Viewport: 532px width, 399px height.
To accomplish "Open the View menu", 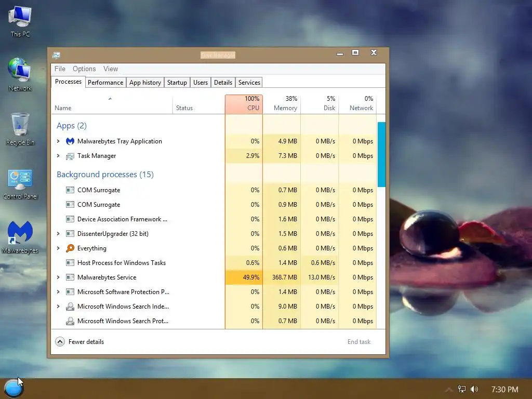I will coord(111,69).
